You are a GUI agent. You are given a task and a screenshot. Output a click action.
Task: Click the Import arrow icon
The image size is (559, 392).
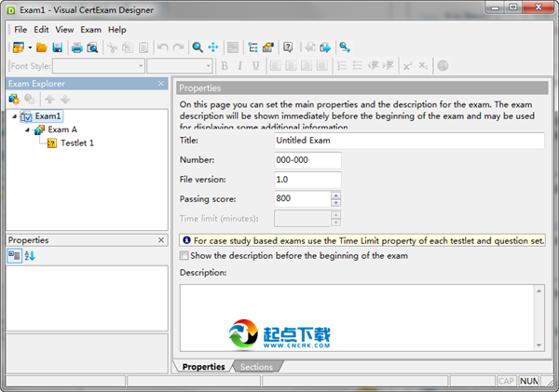click(x=309, y=47)
